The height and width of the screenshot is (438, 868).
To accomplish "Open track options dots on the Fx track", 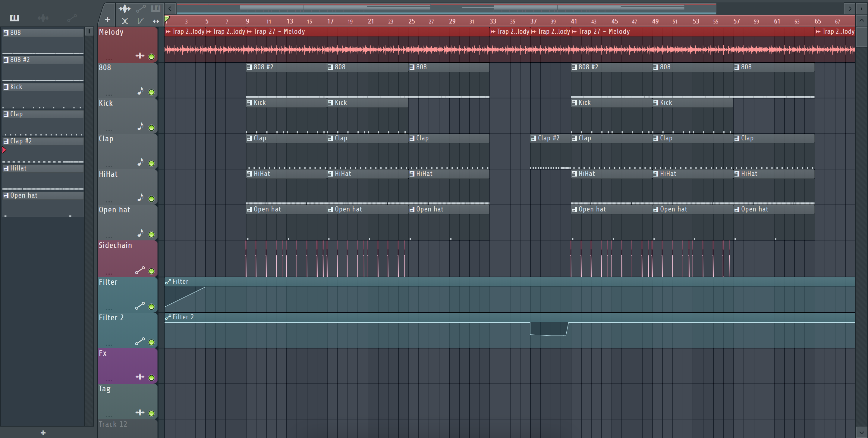I will 109,381.
